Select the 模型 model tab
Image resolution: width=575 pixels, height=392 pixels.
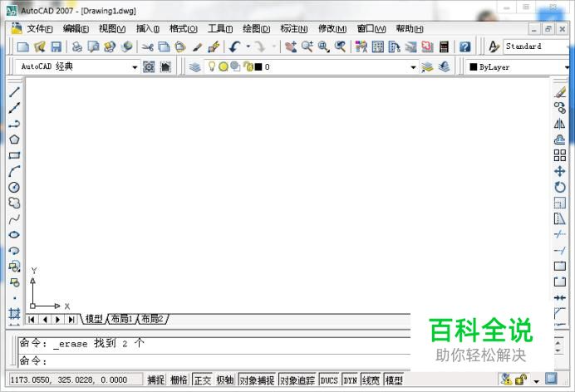[x=94, y=319]
